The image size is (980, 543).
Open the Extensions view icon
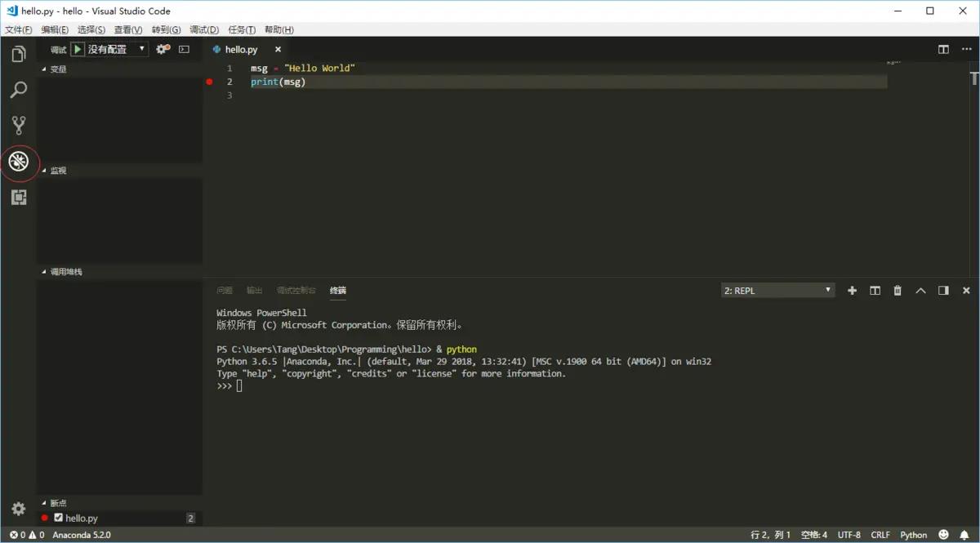click(18, 197)
